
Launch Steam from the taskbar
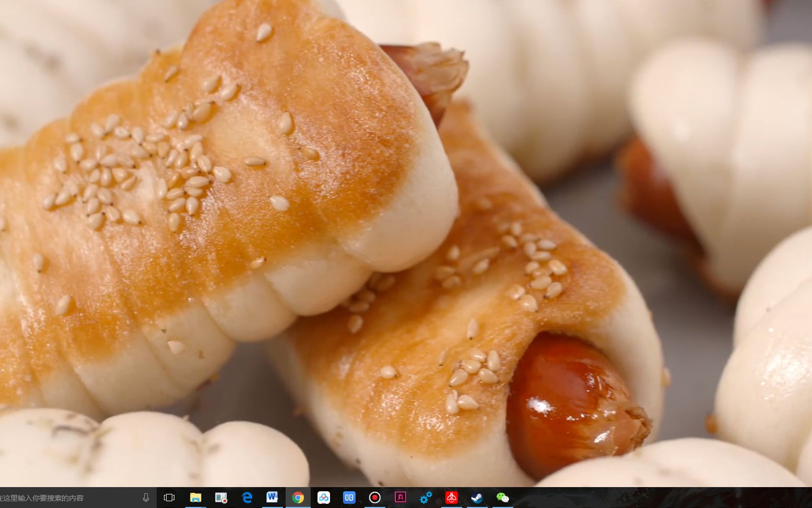[477, 498]
